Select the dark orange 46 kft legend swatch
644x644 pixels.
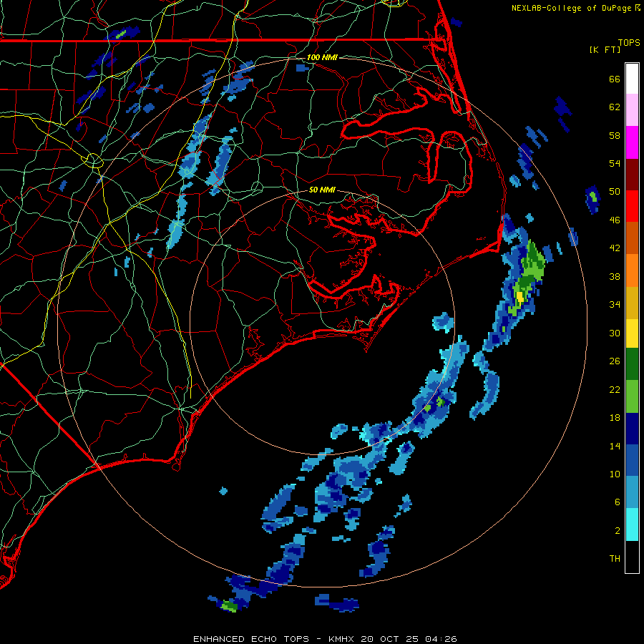(632, 238)
